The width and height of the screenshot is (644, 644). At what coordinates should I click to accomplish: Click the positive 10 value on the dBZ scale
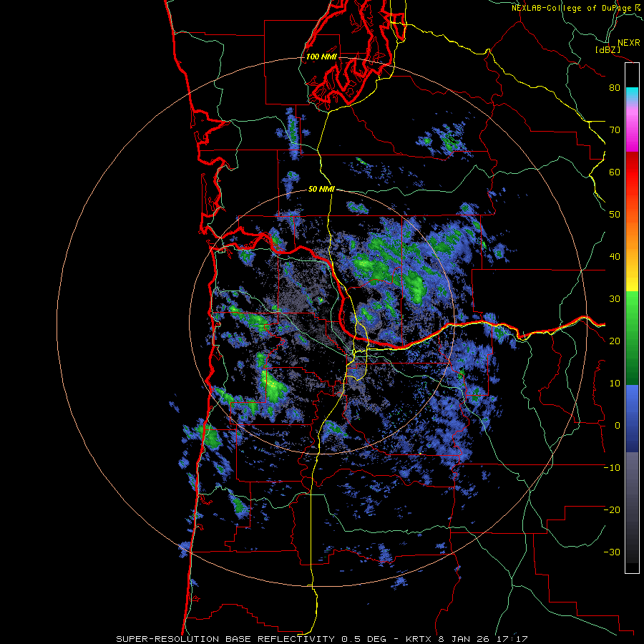[x=614, y=384]
